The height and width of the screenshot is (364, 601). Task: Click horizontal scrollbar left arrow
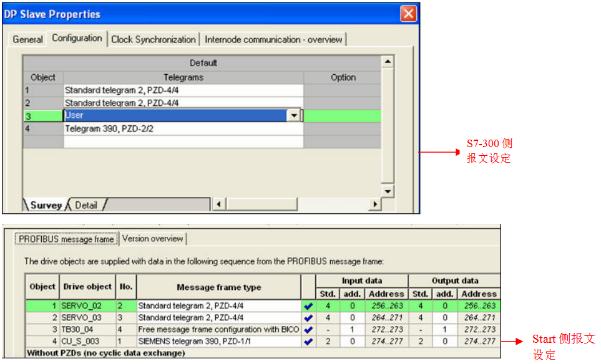pos(218,204)
